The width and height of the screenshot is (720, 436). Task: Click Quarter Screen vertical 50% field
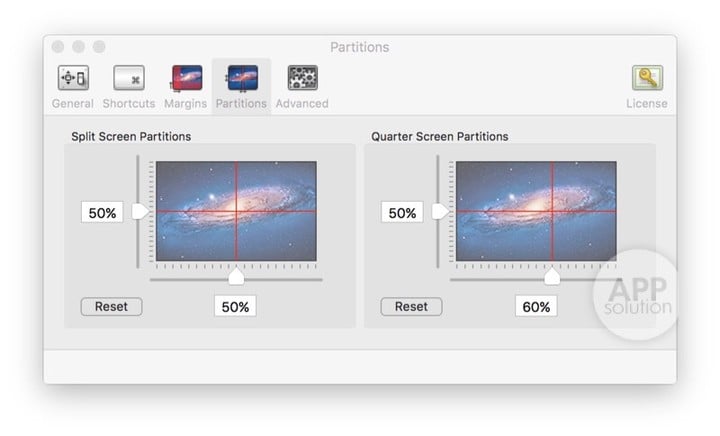402,213
